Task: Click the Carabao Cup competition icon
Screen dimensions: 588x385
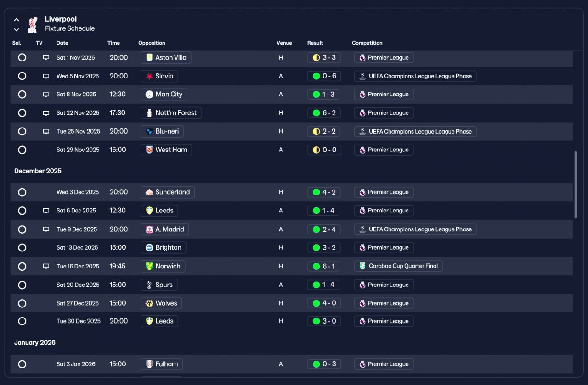Action: (x=362, y=266)
